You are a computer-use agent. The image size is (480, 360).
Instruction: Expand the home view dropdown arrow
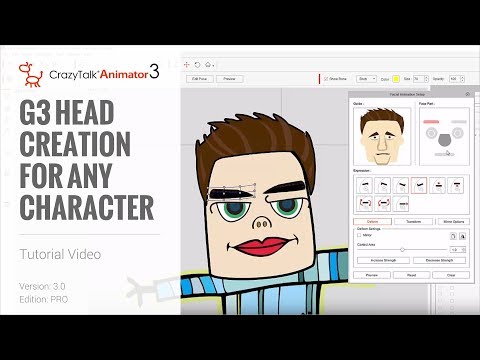click(x=213, y=65)
